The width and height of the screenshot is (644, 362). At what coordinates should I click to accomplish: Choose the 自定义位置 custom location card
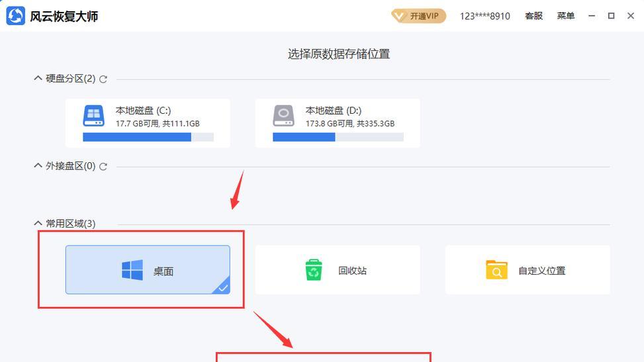tap(528, 270)
